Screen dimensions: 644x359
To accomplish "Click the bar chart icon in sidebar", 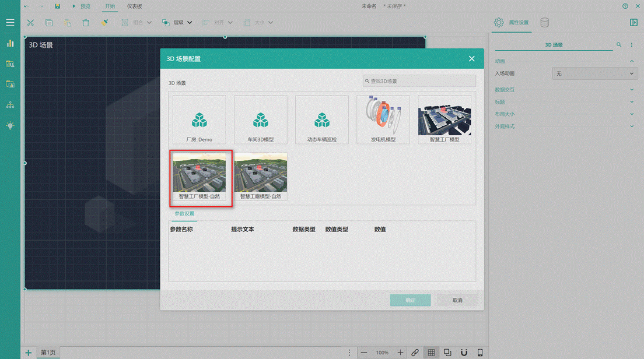I will [x=10, y=43].
